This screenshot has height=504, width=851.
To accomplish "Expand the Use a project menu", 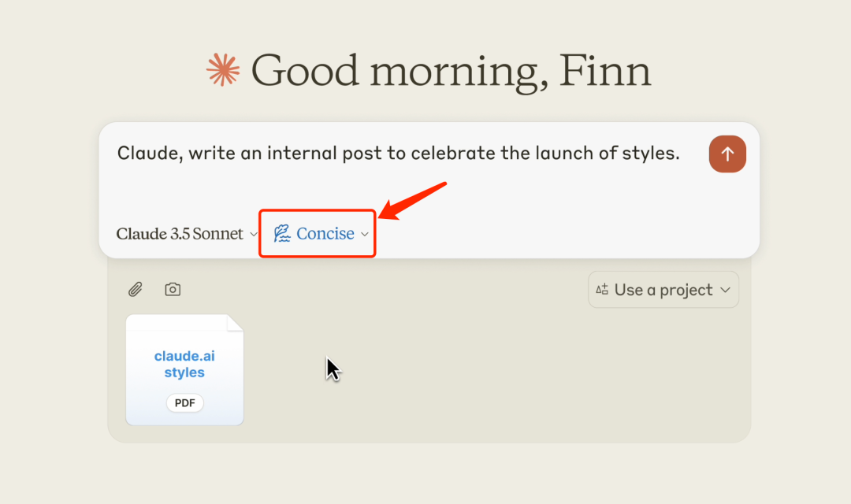I will (663, 290).
